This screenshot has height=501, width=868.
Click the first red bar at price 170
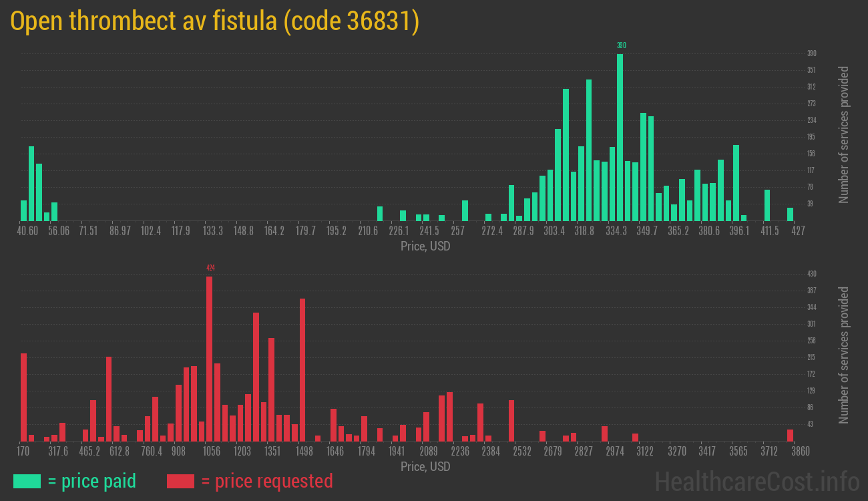click(24, 397)
